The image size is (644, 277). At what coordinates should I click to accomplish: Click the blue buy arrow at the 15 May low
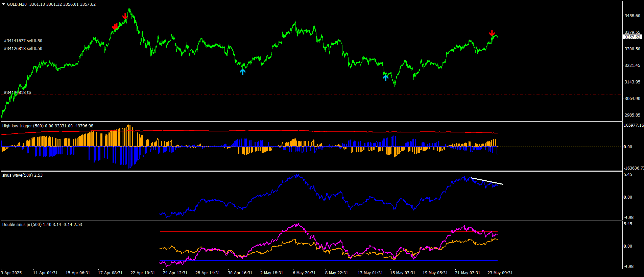click(385, 78)
